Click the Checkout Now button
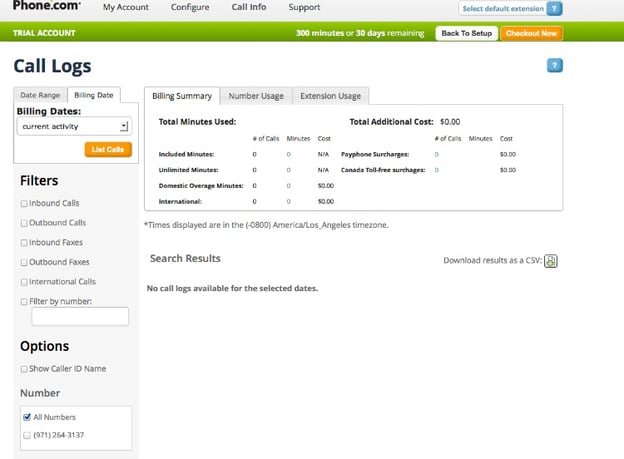The width and height of the screenshot is (624, 459). tap(531, 33)
